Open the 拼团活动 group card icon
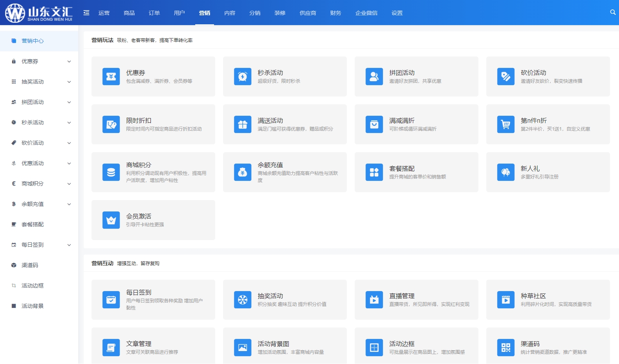 pos(374,76)
